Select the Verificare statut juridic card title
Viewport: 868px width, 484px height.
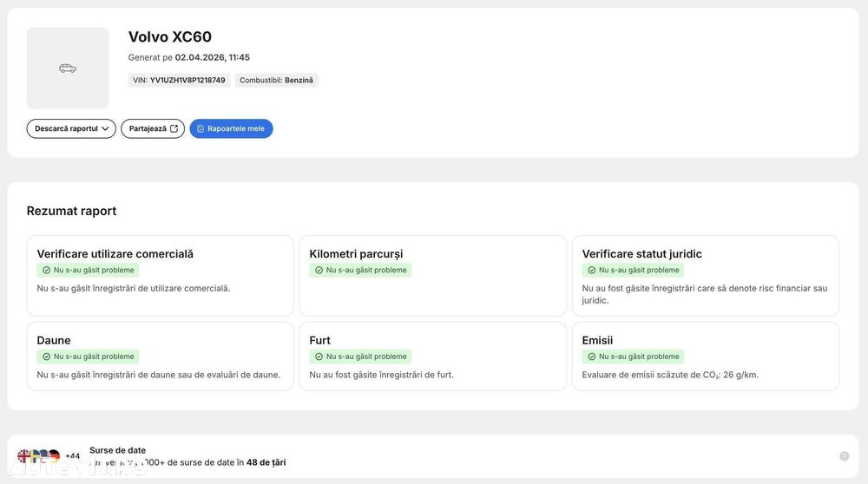641,254
